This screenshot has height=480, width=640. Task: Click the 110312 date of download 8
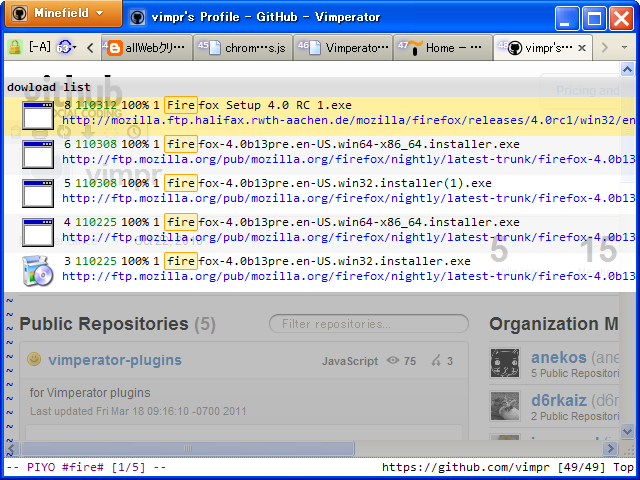(x=96, y=105)
